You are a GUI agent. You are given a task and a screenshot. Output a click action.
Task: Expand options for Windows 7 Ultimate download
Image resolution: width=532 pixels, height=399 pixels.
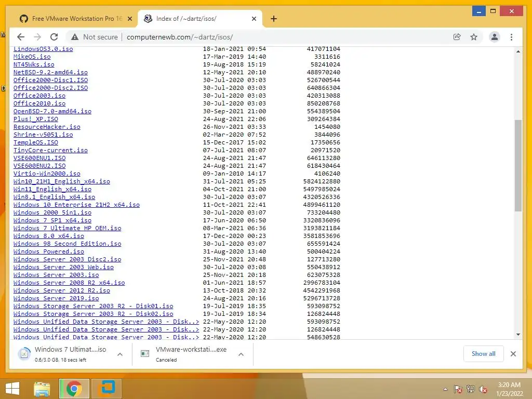(120, 354)
